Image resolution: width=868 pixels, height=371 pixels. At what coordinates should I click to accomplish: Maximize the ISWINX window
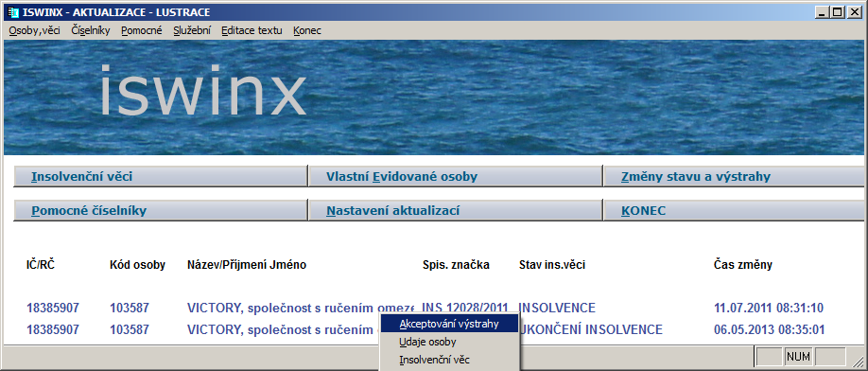click(838, 11)
